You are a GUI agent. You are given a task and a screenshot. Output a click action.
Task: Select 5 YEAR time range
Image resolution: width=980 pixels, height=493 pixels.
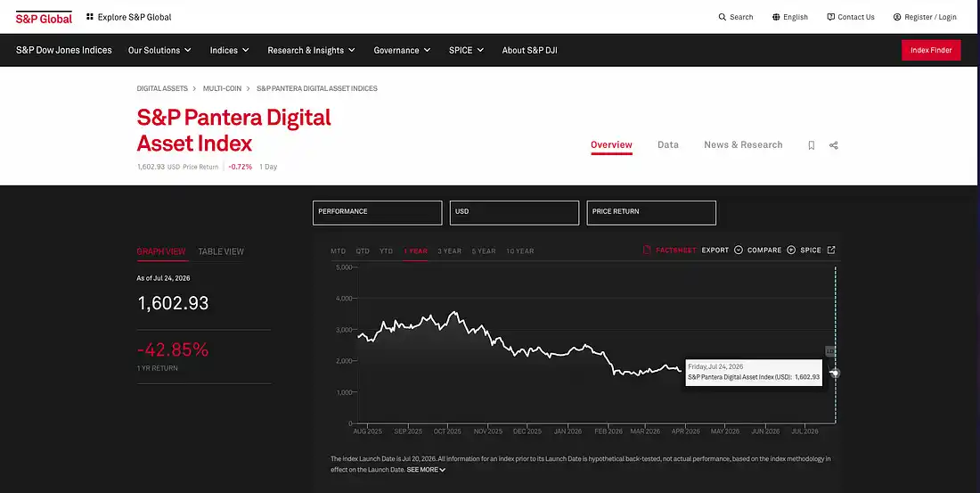pos(484,251)
